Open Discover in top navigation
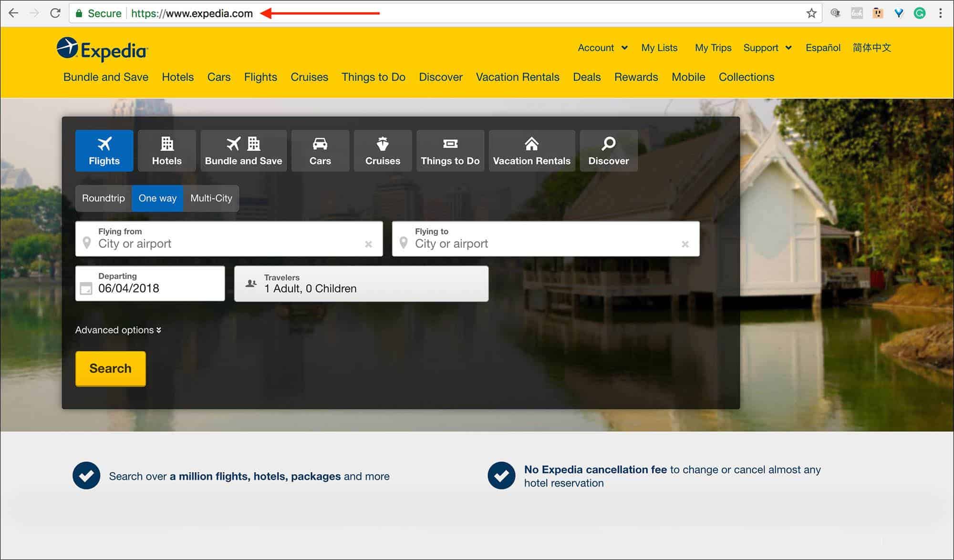 tap(441, 77)
